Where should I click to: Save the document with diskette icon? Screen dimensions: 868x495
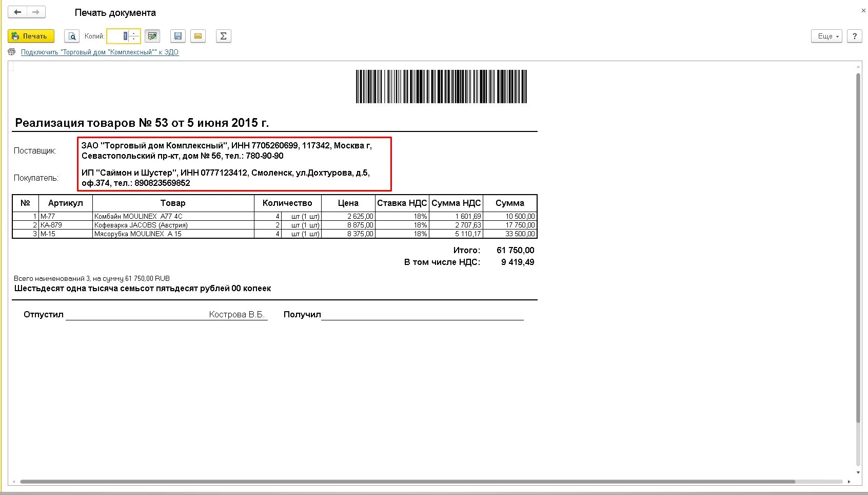[178, 36]
